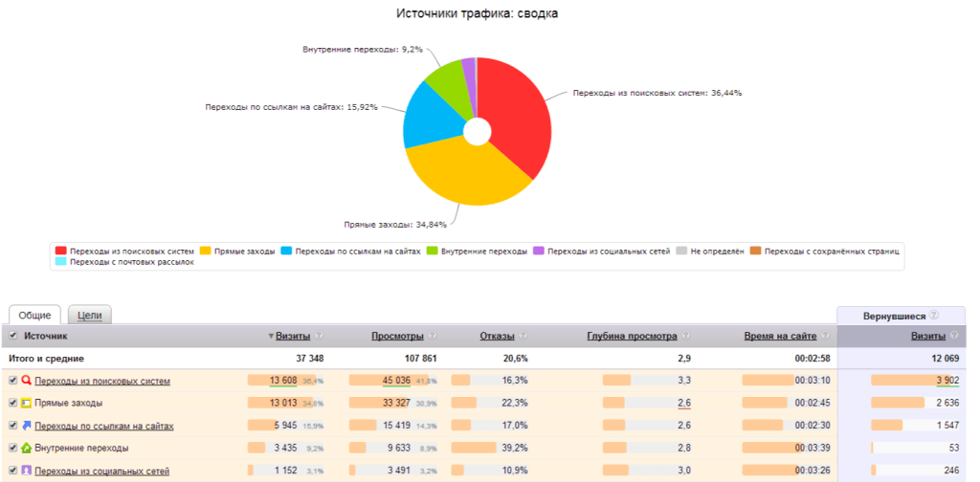Open Переходы из социальных сетей link

102,471
